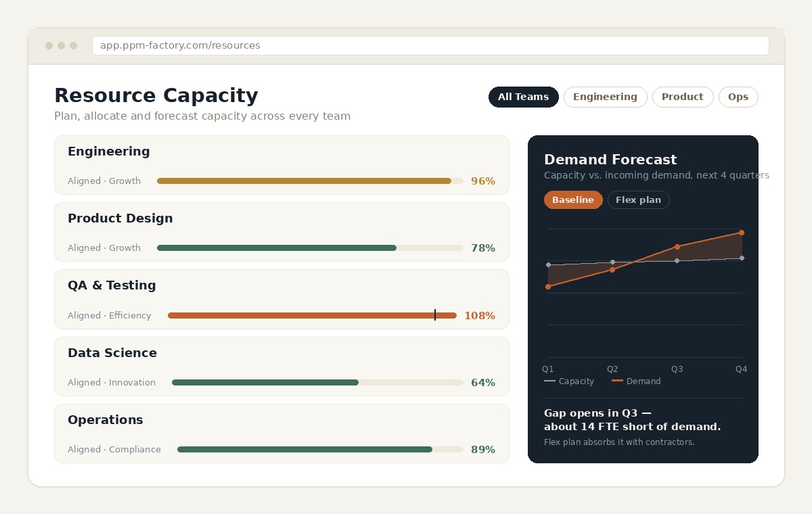This screenshot has width=812, height=514.
Task: Click the 'Aligned · Compliance' label
Action: 114,449
